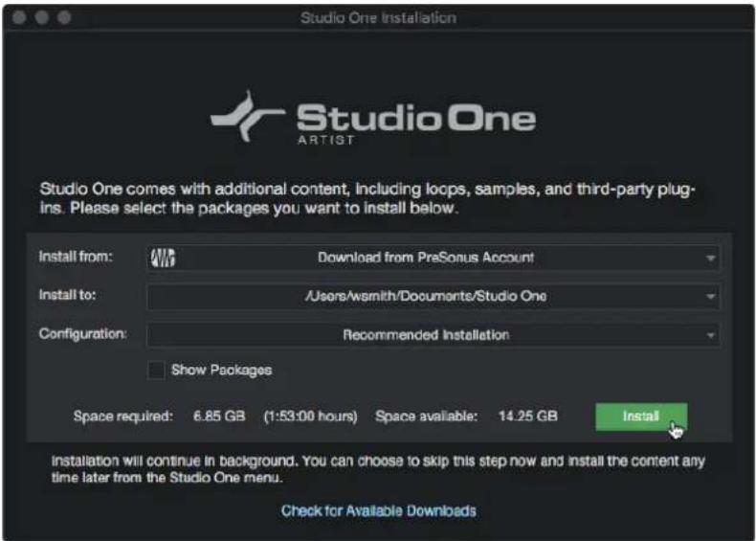Image resolution: width=756 pixels, height=541 pixels.
Task: Click the Space required 6.85 GB value
Action: click(219, 416)
